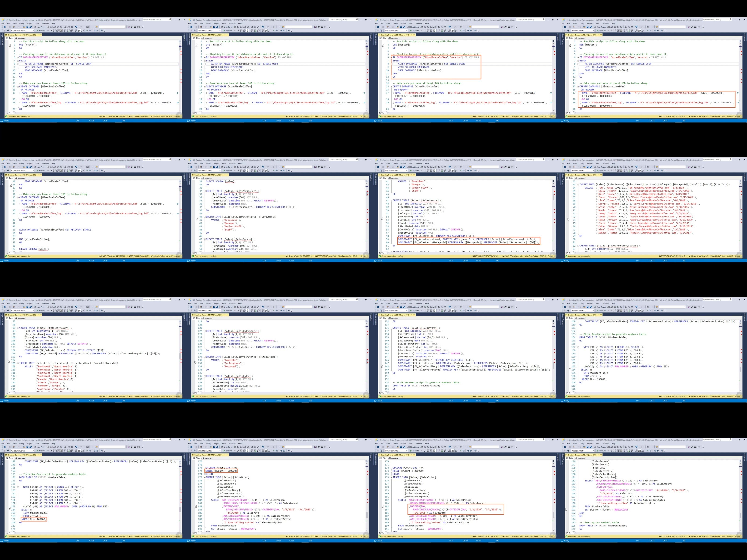The image size is (747, 560).
Task: Switch to Messages tab in Tom Jones values frame
Action: click(580, 178)
